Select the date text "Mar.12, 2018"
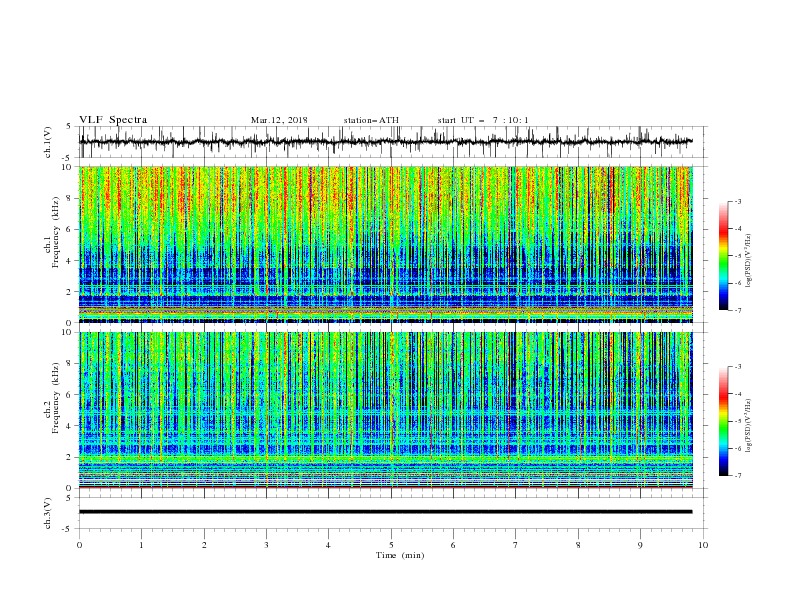 point(279,120)
